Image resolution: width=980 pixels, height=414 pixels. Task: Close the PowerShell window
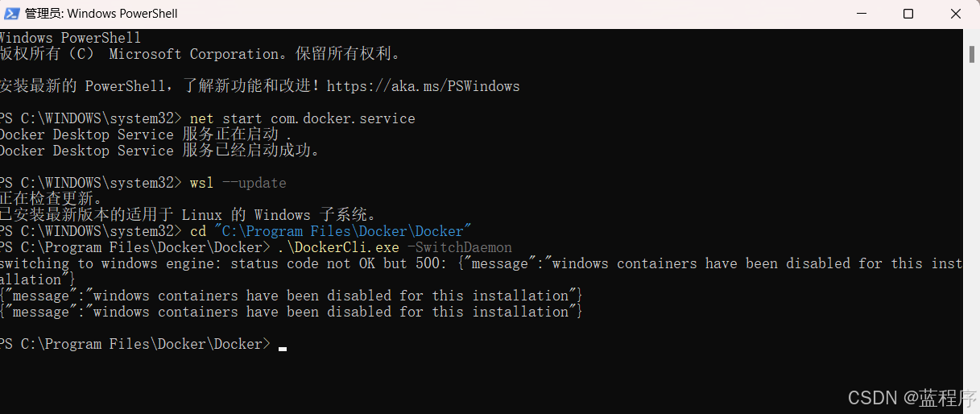(x=957, y=14)
